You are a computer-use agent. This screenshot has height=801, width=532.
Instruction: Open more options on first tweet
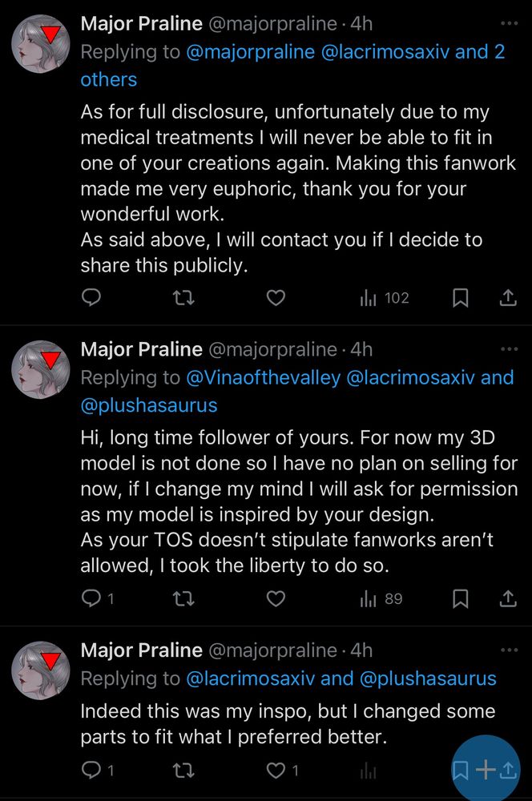[x=509, y=24]
